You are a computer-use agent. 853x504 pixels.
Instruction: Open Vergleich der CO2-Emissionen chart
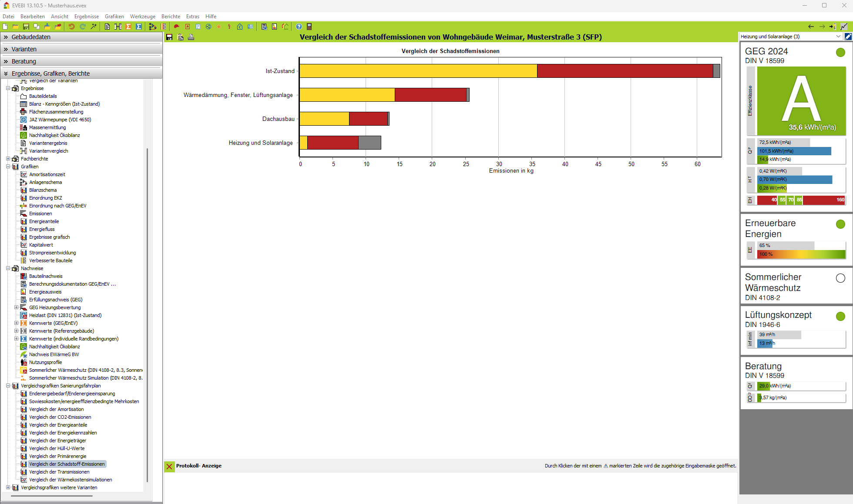60,417
